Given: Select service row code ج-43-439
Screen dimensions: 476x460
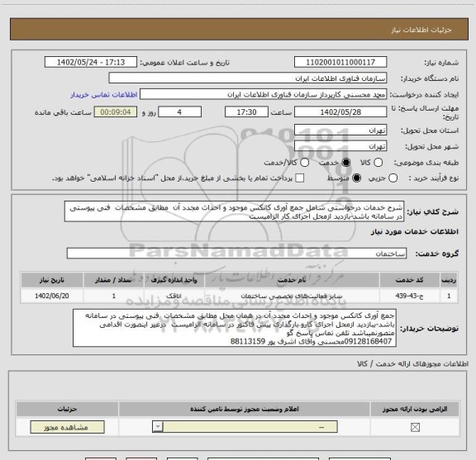Looking at the screenshot, I should tap(409, 296).
